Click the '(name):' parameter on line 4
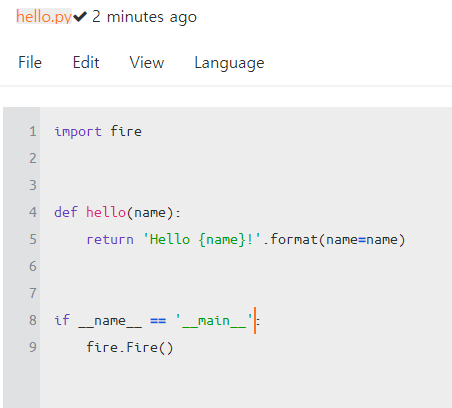 pos(154,213)
